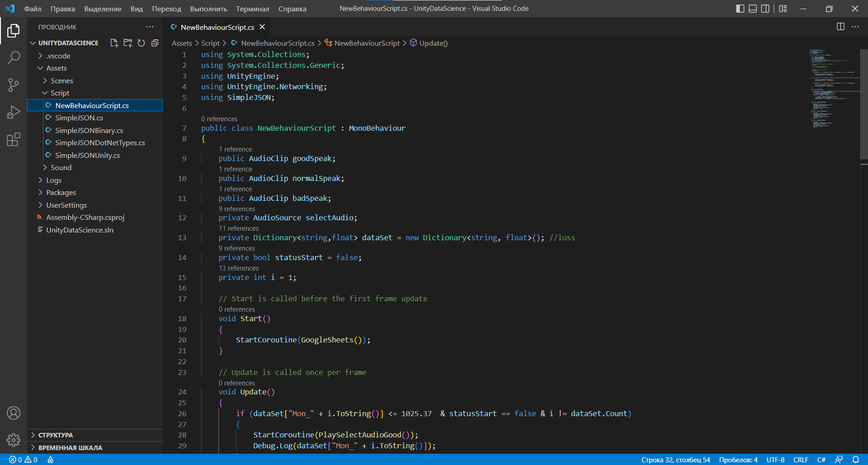The height and width of the screenshot is (465, 868).
Task: Toggle the bottom panel
Action: coord(753,9)
